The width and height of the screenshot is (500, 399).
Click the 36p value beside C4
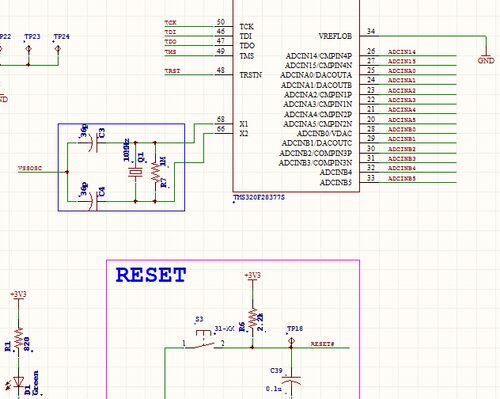[x=84, y=189]
